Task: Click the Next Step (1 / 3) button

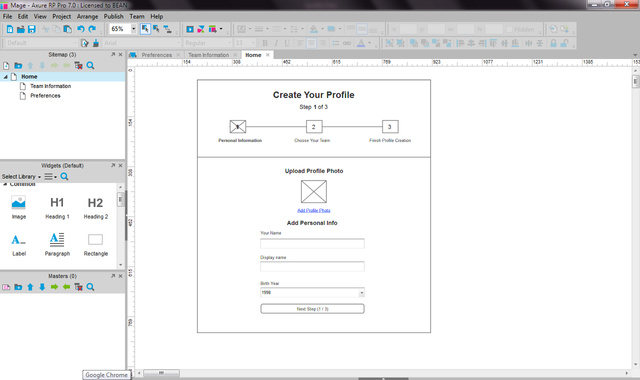Action: click(312, 309)
